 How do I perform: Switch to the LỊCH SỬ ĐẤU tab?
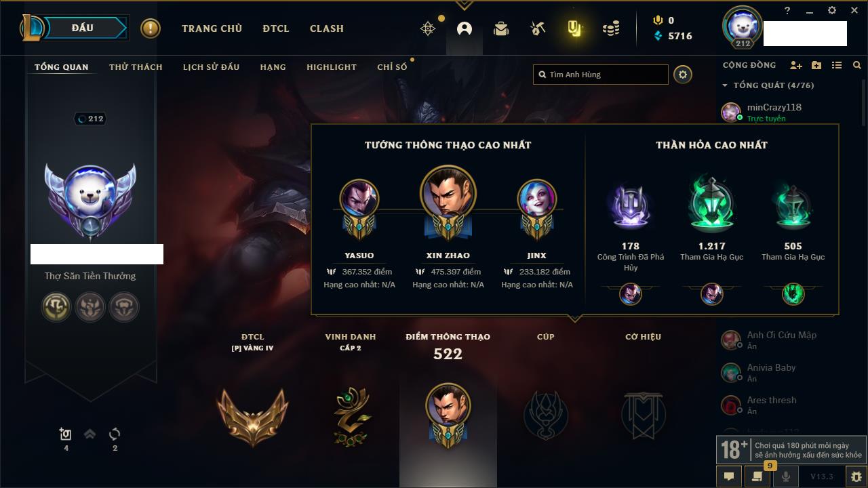pyautogui.click(x=211, y=67)
